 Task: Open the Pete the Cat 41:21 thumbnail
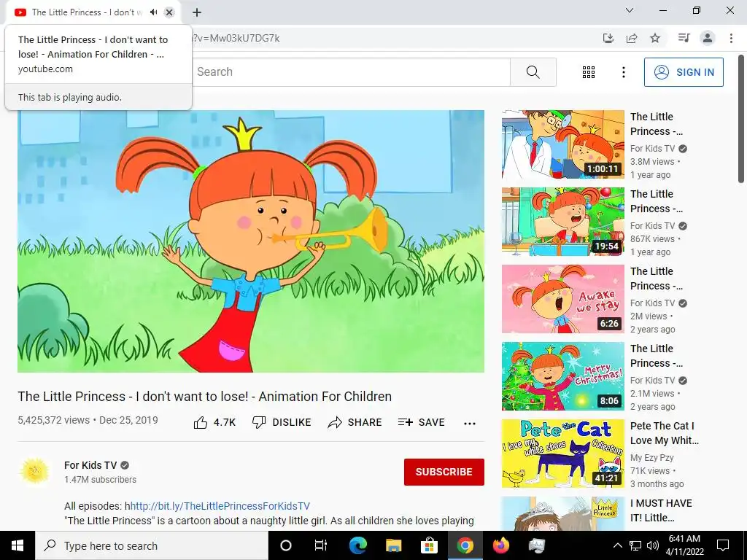(563, 454)
